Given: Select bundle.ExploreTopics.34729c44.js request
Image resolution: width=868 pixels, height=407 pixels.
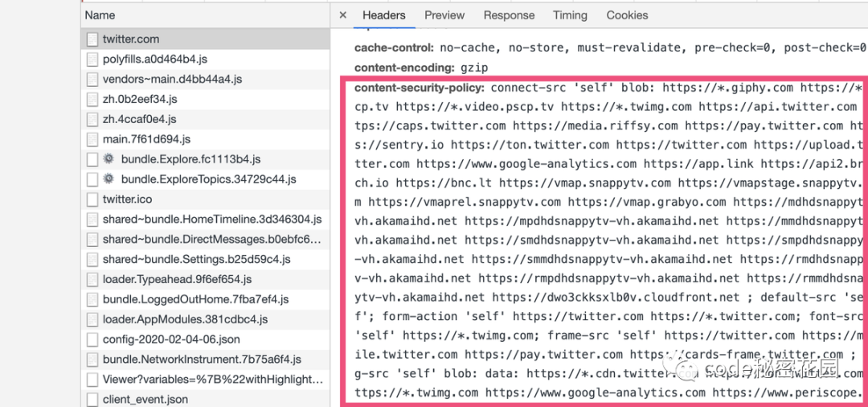Looking at the screenshot, I should pyautogui.click(x=205, y=179).
